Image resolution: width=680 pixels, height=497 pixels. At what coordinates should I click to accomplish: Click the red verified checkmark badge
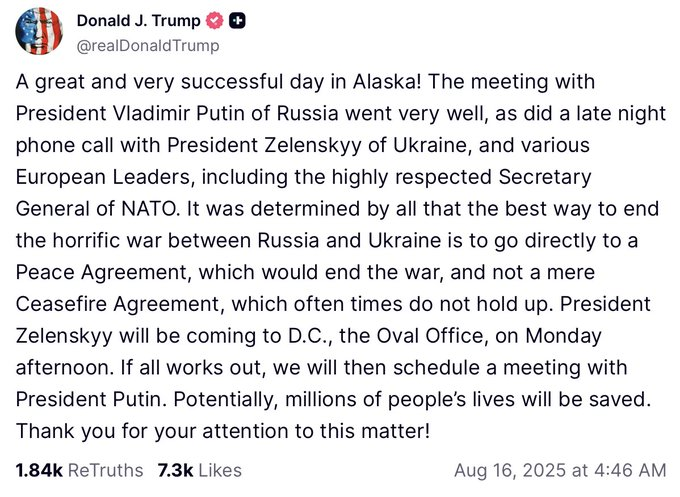[x=214, y=20]
